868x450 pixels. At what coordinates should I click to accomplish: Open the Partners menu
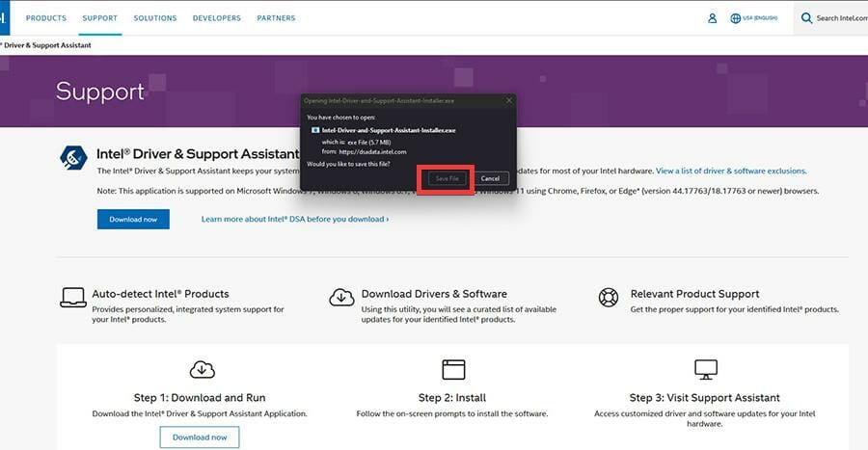click(x=276, y=18)
